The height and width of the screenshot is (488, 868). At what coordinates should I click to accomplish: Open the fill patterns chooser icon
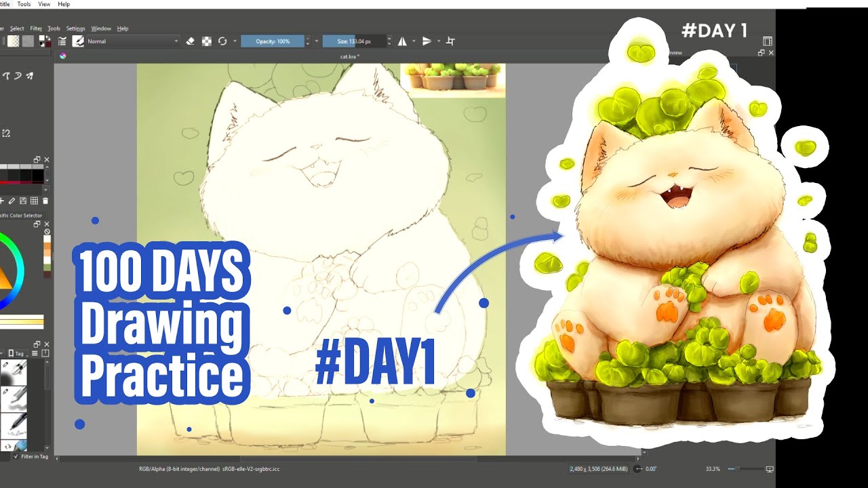[28, 41]
